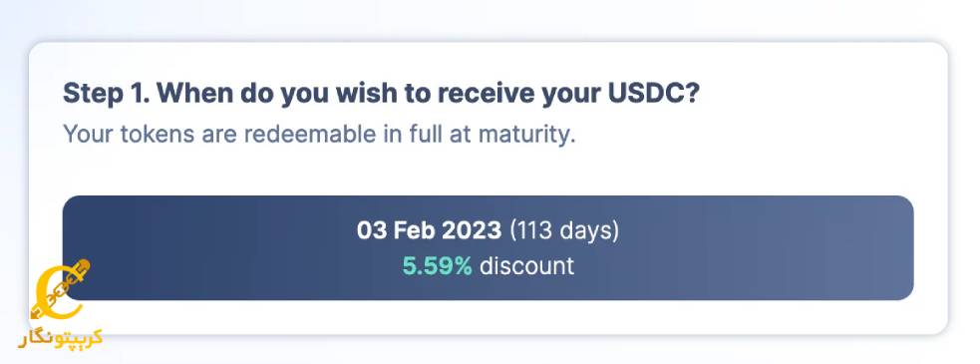The image size is (980, 364).
Task: Click the 5.59% discount percentage
Action: 437,266
